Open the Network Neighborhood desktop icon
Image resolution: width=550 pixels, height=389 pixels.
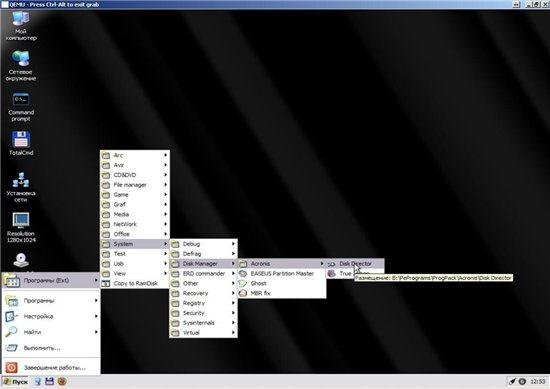[21, 66]
